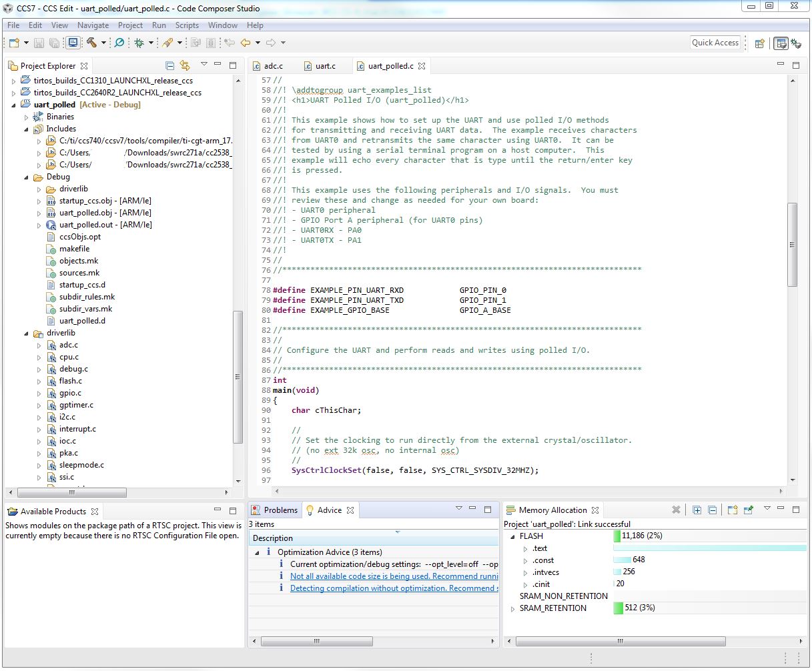Click the Back navigation arrow icon

pos(246,43)
